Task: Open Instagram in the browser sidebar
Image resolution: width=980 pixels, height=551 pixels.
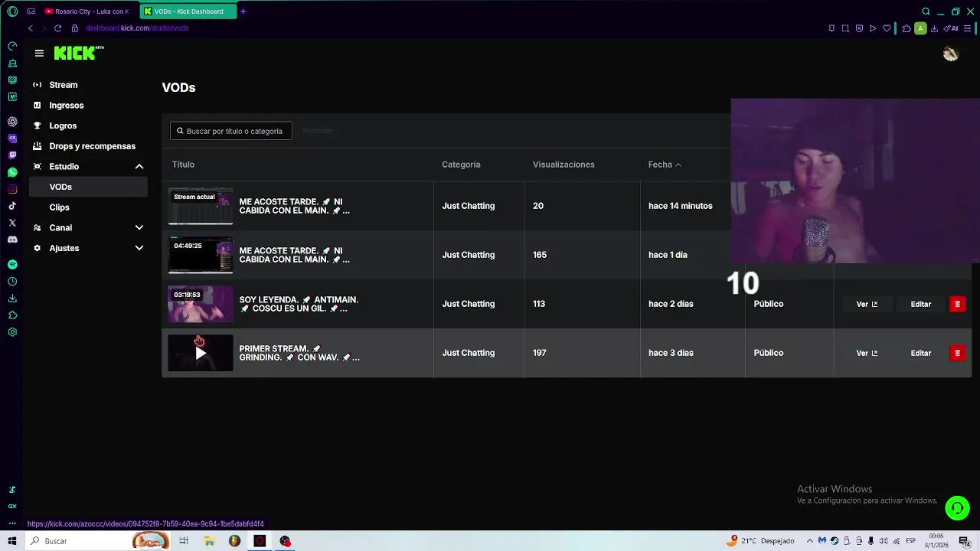Action: [12, 189]
